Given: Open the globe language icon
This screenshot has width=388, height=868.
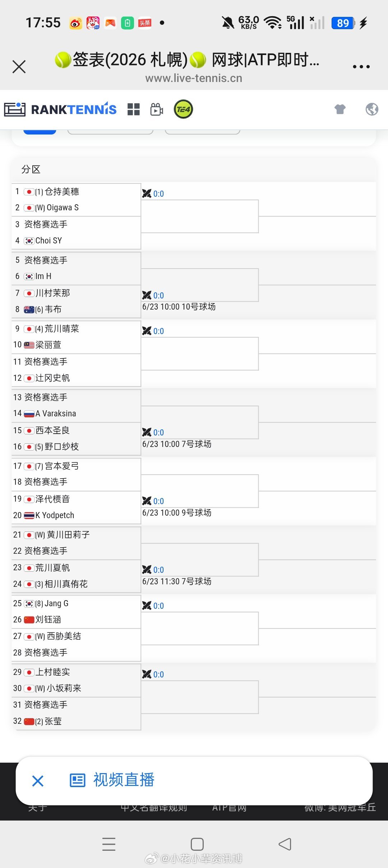Looking at the screenshot, I should click(372, 109).
